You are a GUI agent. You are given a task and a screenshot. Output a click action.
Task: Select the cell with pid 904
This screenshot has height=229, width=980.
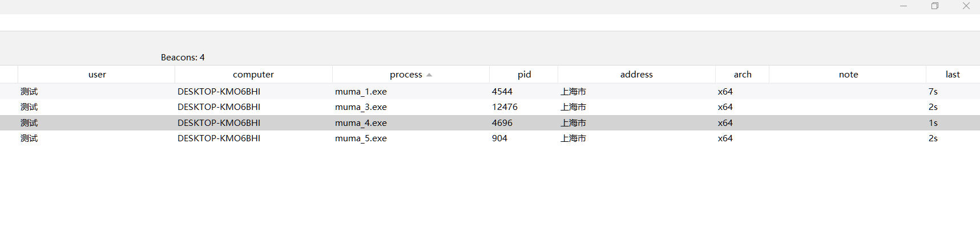499,138
